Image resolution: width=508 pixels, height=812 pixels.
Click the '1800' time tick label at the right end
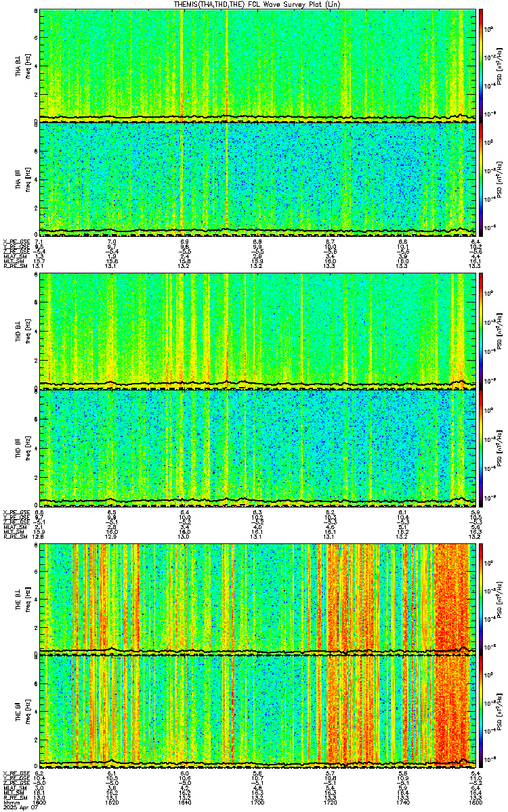click(475, 803)
